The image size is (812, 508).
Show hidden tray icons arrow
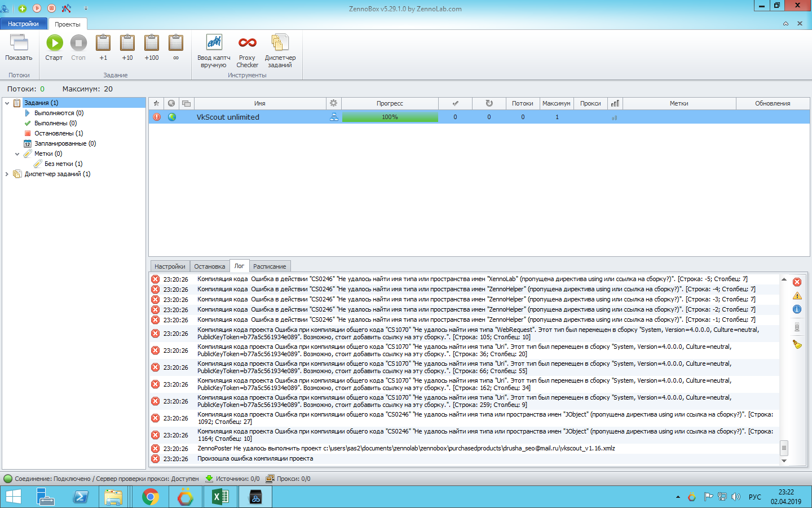[678, 497]
